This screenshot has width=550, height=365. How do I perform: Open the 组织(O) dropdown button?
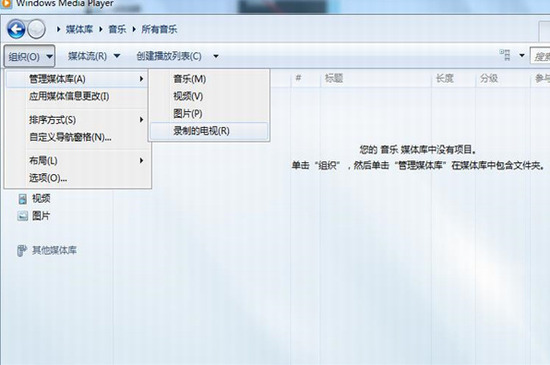tap(29, 56)
